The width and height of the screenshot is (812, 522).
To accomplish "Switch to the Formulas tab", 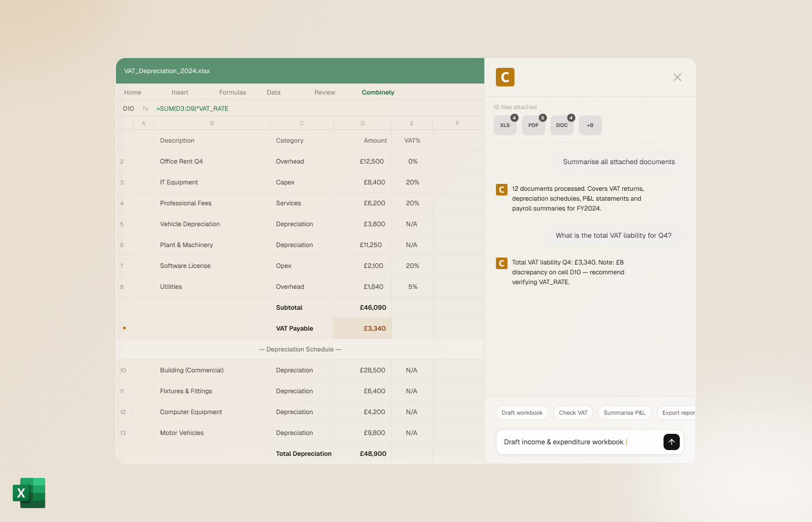I will pos(233,92).
